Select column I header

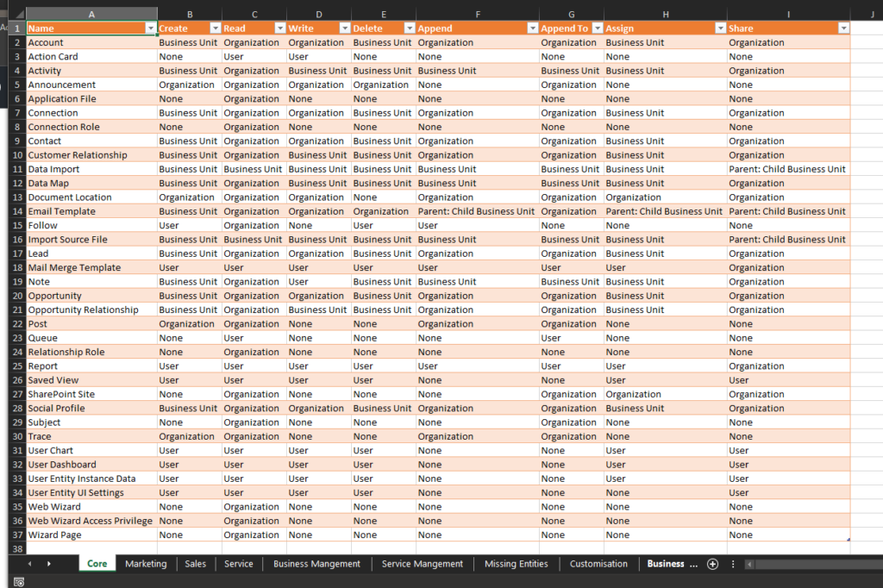click(788, 14)
